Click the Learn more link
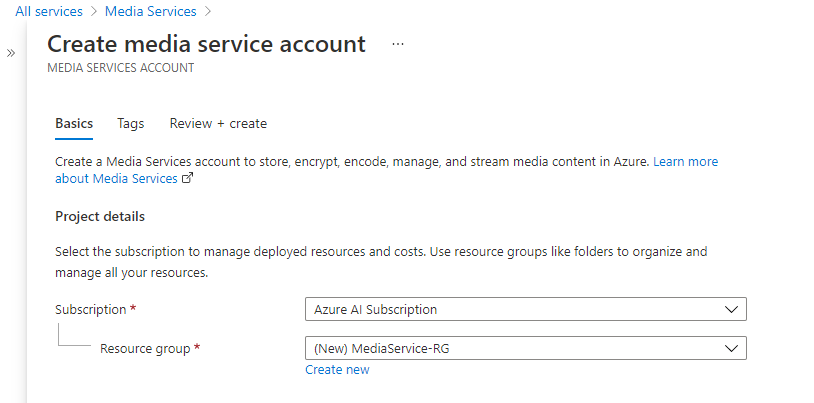814x403 pixels. [685, 161]
